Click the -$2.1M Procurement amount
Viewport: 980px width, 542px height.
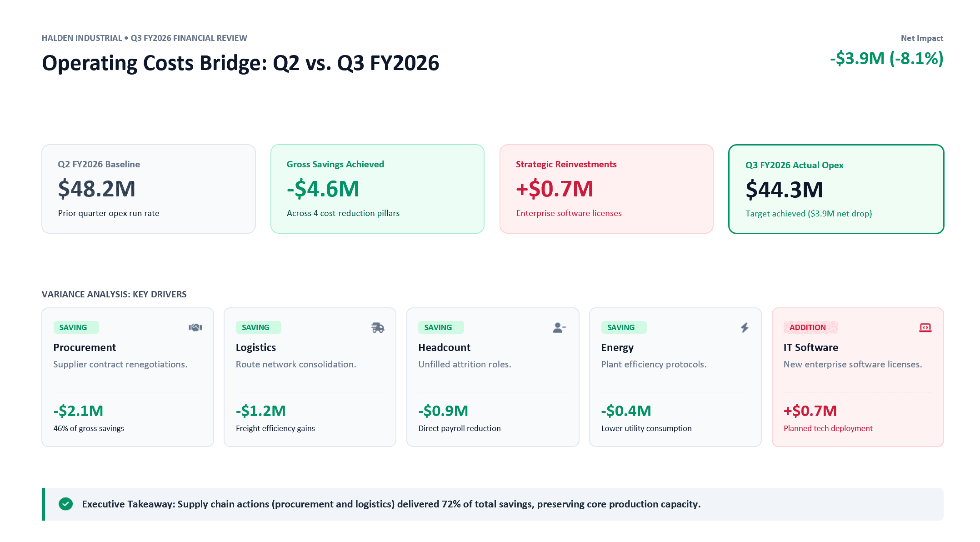pyautogui.click(x=78, y=411)
